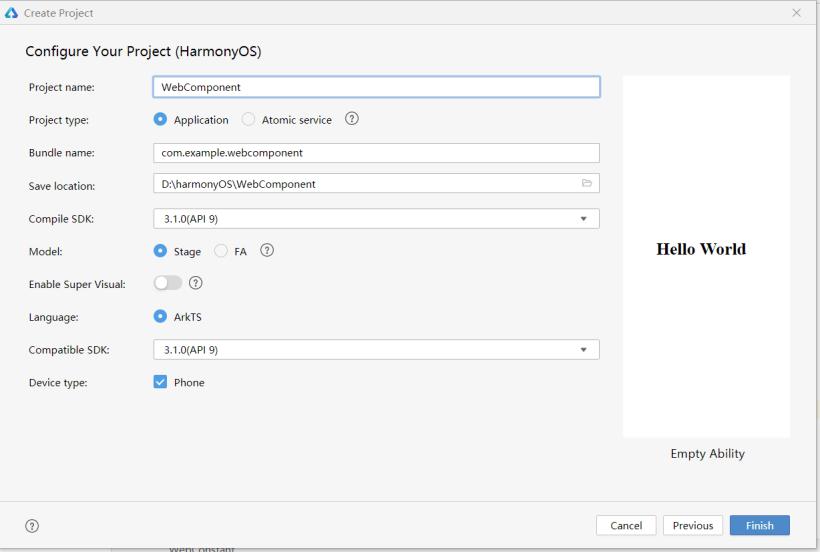
Task: Go back with the Previous button
Action: [x=693, y=525]
